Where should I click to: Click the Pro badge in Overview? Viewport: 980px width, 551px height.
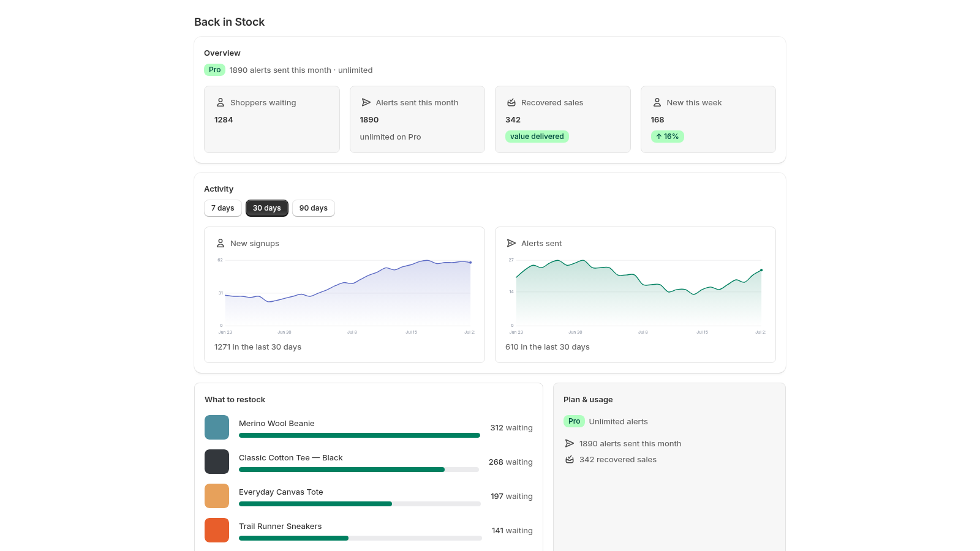pos(214,70)
